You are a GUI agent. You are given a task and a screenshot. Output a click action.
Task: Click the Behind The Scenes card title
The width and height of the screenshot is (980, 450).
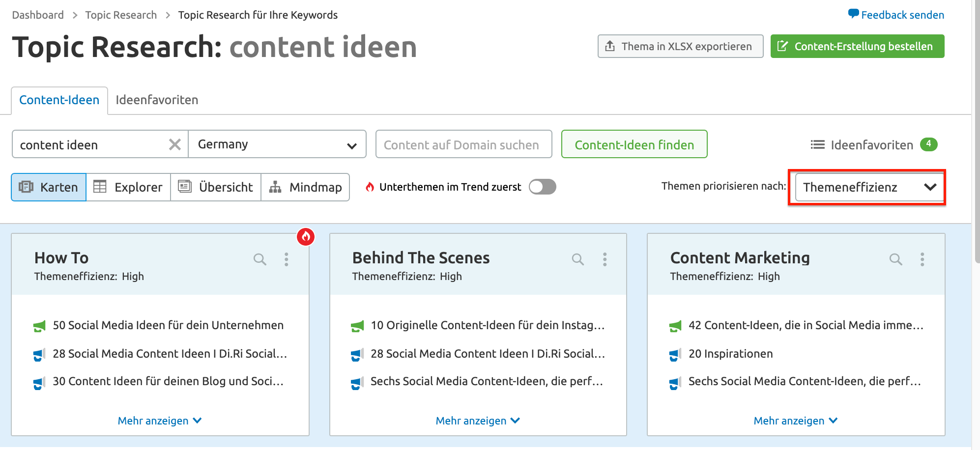pyautogui.click(x=421, y=258)
